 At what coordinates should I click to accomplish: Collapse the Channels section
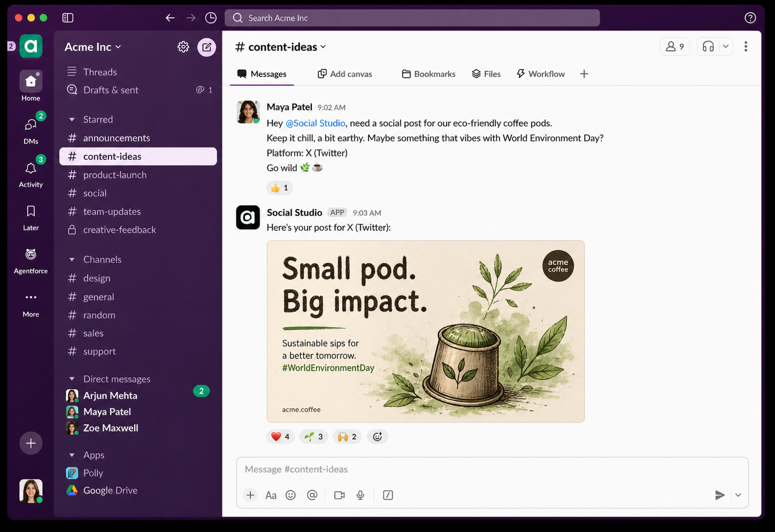coord(72,260)
